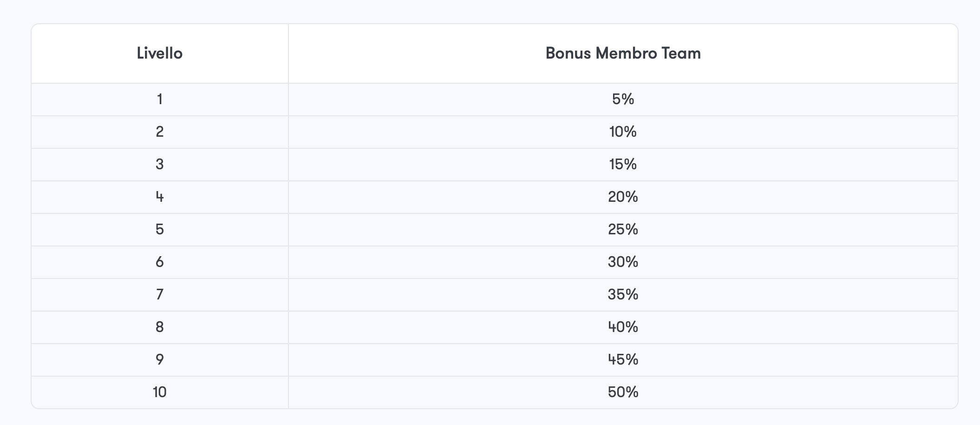The height and width of the screenshot is (425, 980).
Task: Click the 30% bonus value
Action: [623, 262]
